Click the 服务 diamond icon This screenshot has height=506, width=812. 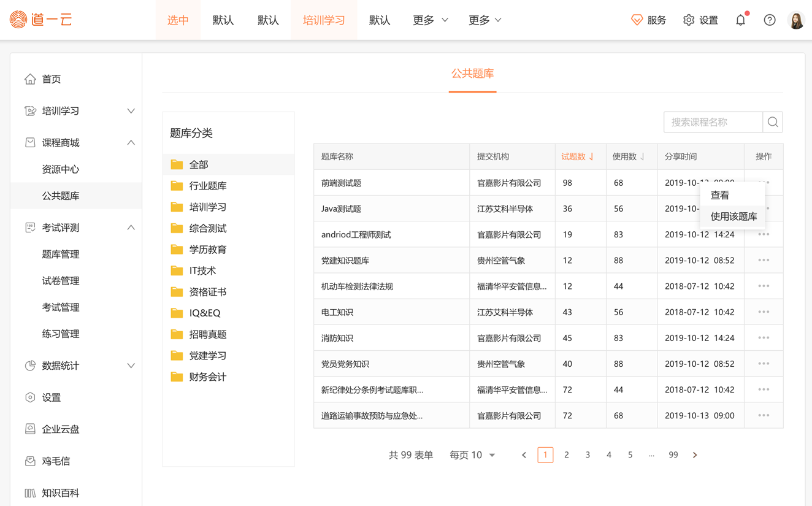(x=637, y=20)
